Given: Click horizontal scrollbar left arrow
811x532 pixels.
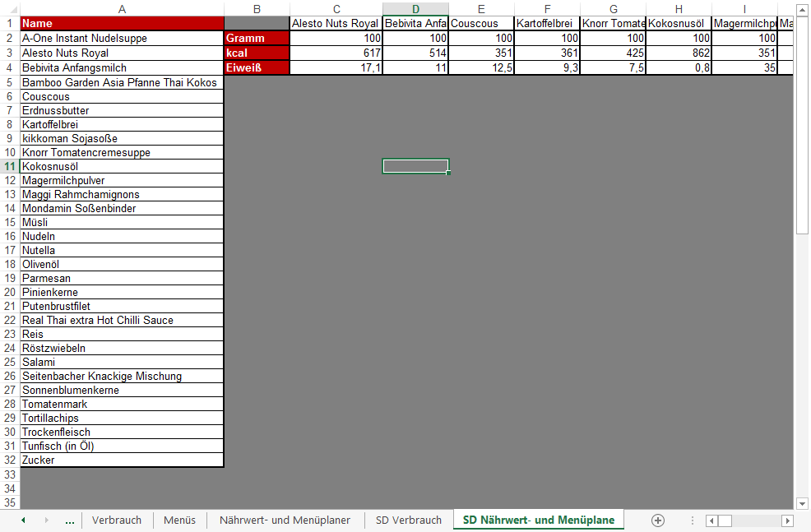Looking at the screenshot, I should click(x=712, y=520).
